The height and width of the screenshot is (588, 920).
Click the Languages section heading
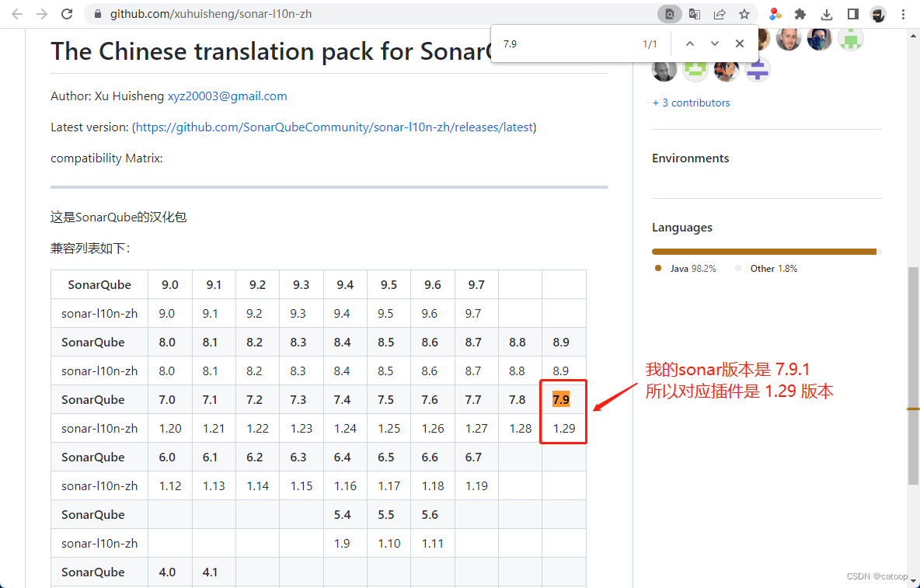point(681,228)
